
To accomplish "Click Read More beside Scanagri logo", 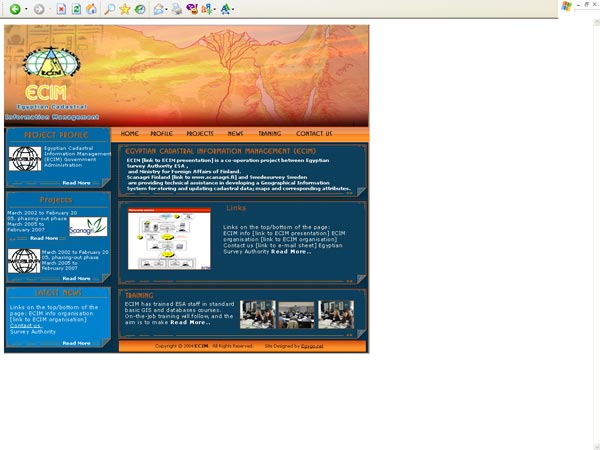I will tap(44, 238).
